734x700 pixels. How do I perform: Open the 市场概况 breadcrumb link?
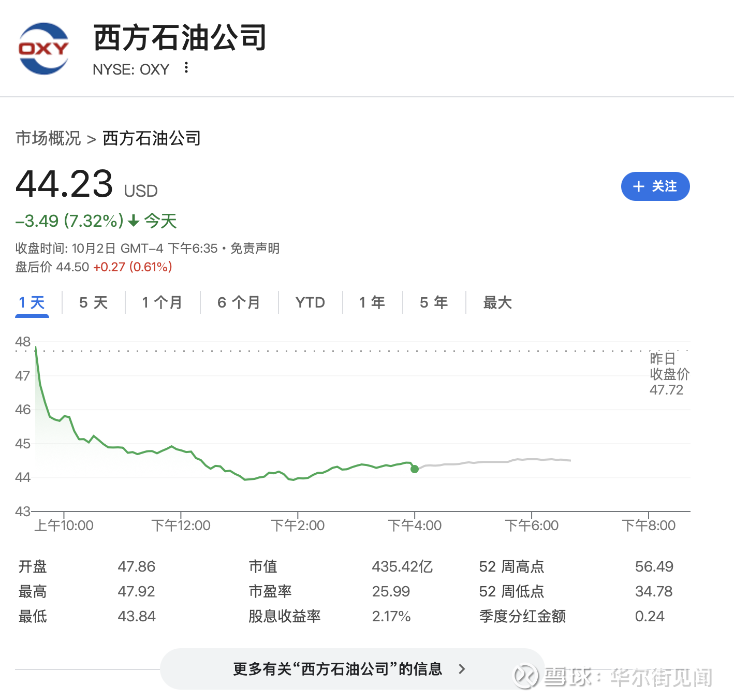(48, 138)
